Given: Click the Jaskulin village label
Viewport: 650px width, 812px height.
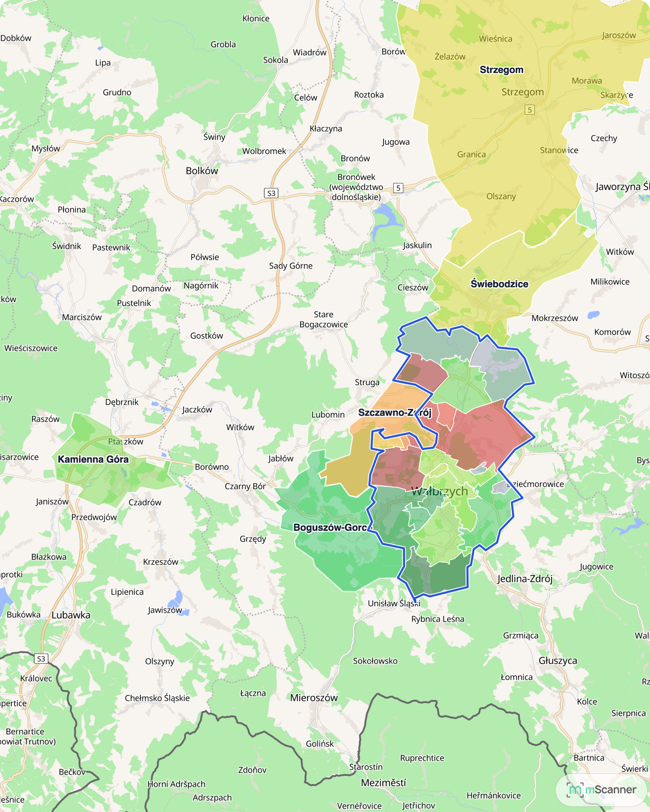Looking at the screenshot, I should pos(417,245).
